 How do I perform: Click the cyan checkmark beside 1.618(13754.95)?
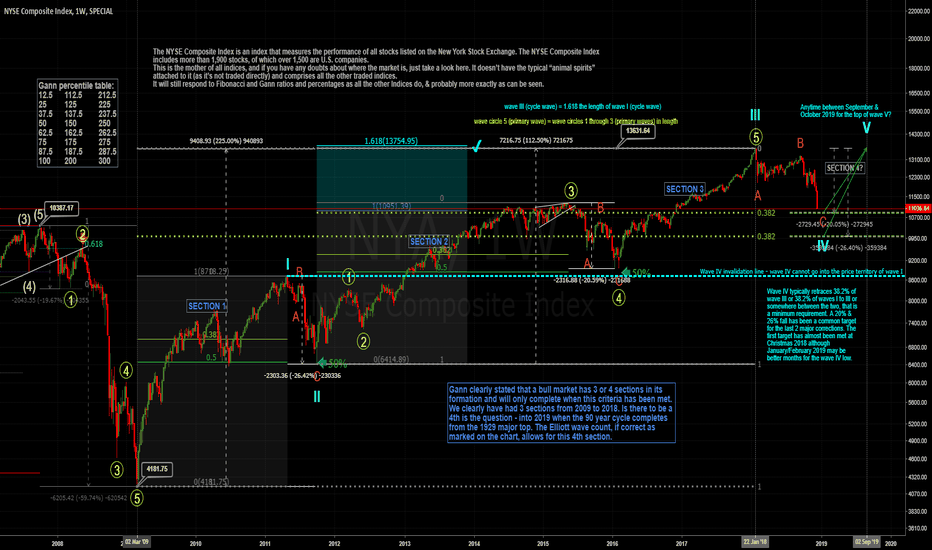pos(476,146)
